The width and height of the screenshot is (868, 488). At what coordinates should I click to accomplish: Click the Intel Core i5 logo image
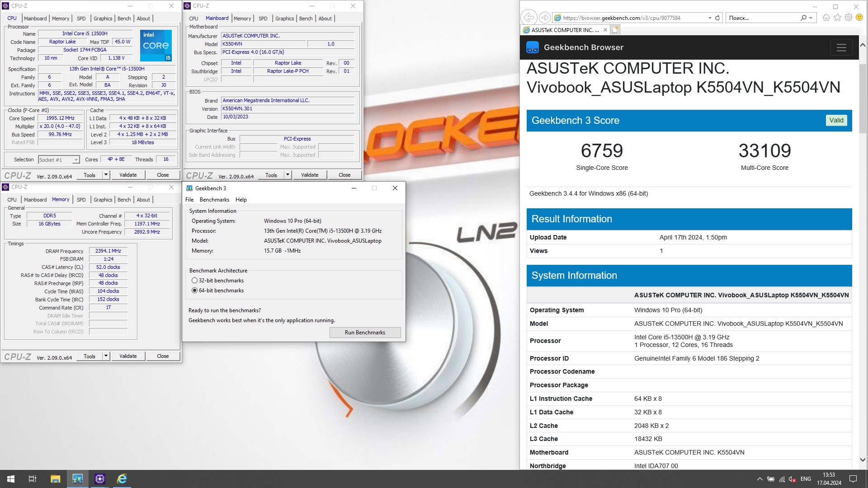pyautogui.click(x=156, y=45)
